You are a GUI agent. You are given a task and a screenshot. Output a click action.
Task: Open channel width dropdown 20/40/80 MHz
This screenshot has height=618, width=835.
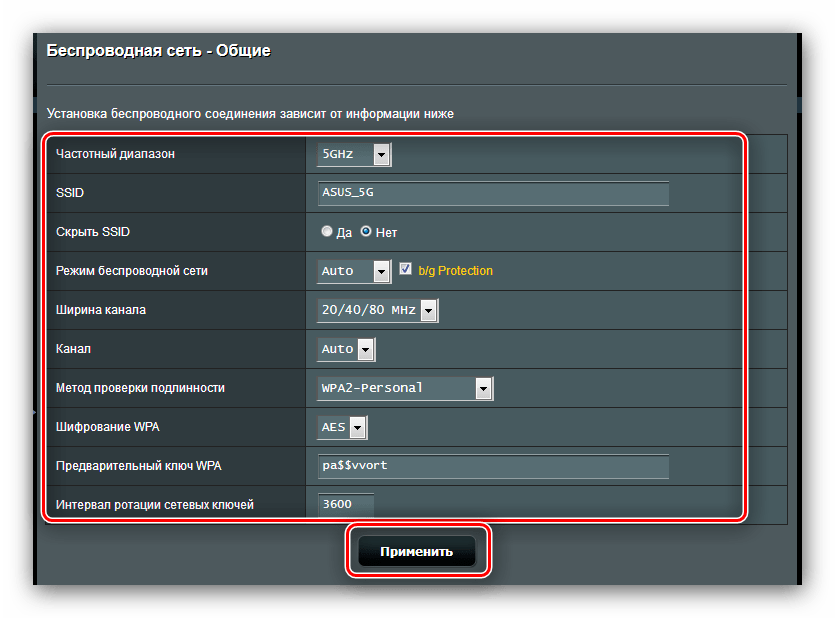point(378,310)
